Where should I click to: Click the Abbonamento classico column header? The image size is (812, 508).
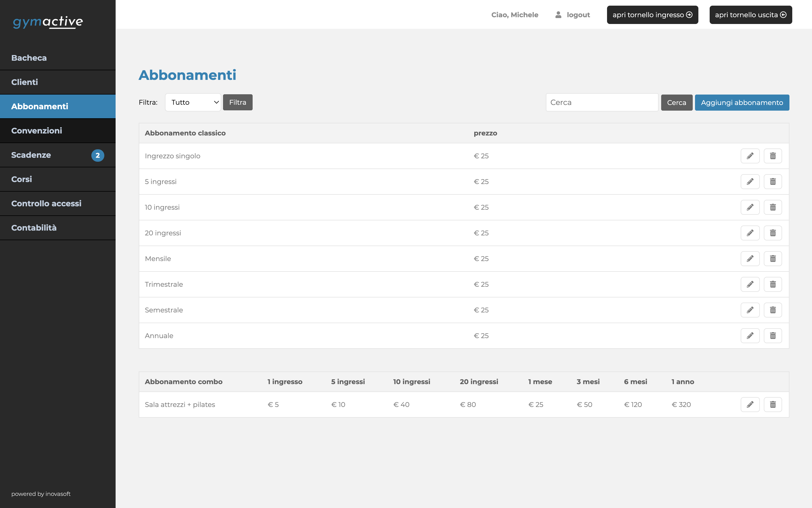(x=185, y=133)
